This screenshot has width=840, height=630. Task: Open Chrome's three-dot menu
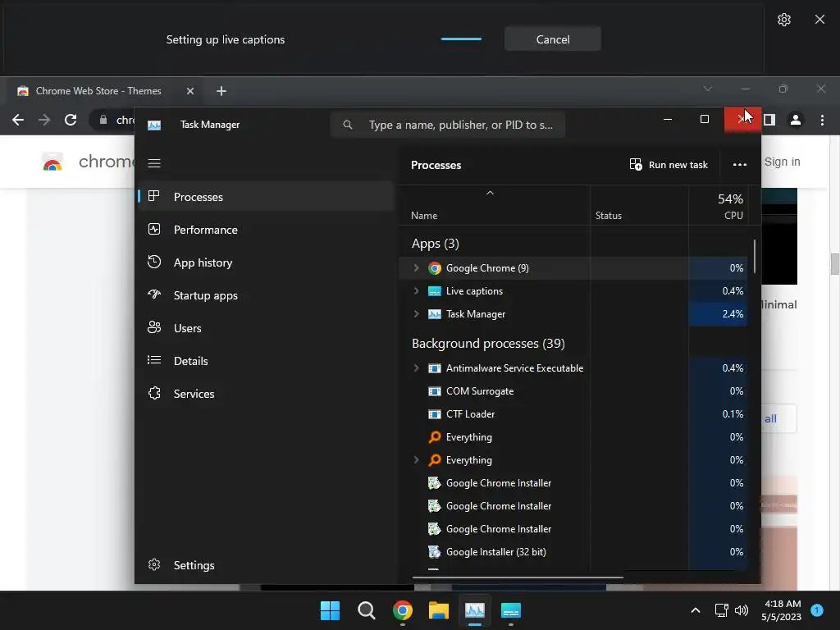[x=822, y=120]
